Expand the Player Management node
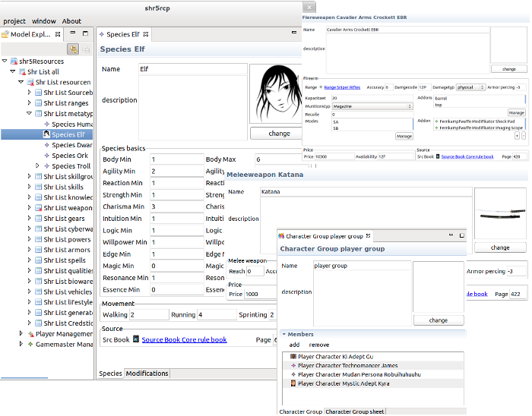 (x=21, y=333)
